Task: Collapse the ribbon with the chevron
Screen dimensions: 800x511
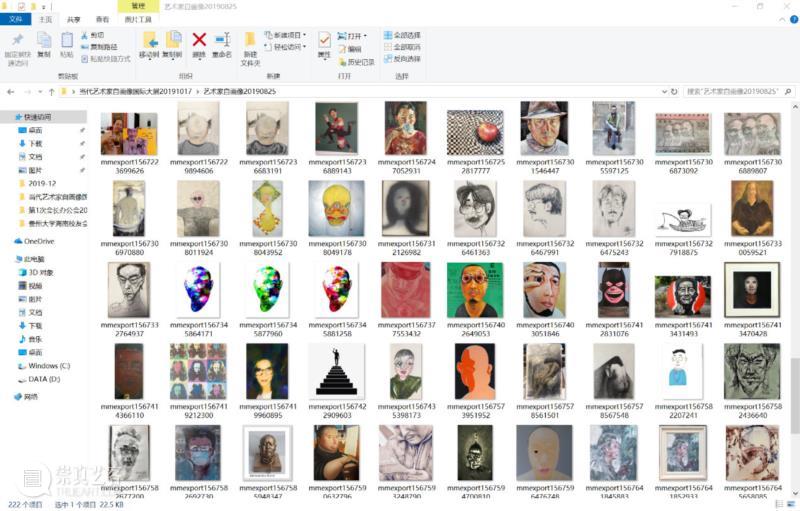Action: (782, 19)
